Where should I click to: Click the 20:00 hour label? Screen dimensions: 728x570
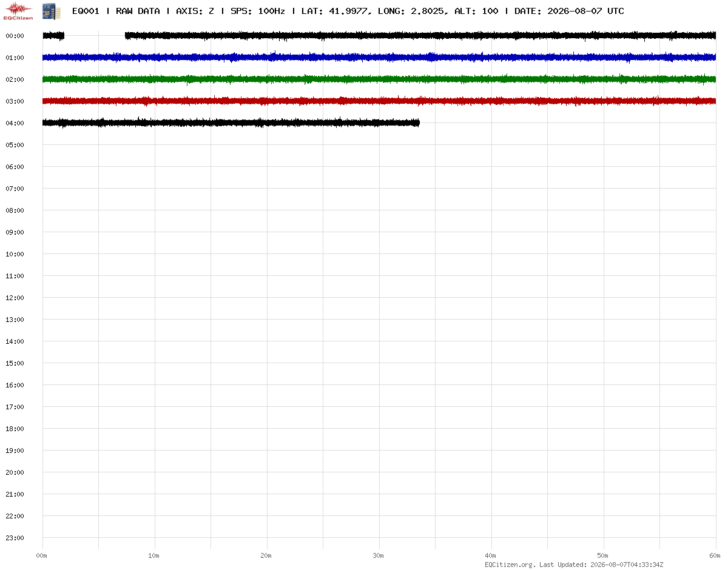click(15, 472)
